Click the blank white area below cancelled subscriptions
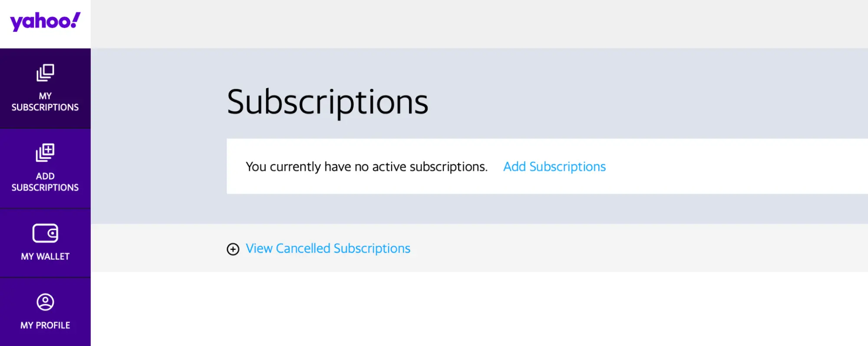This screenshot has height=346, width=868. pyautogui.click(x=478, y=309)
